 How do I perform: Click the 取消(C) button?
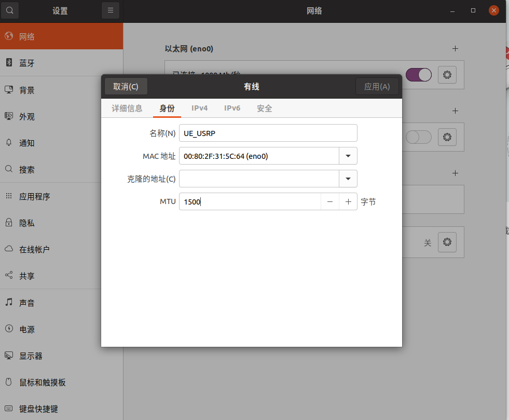point(126,86)
